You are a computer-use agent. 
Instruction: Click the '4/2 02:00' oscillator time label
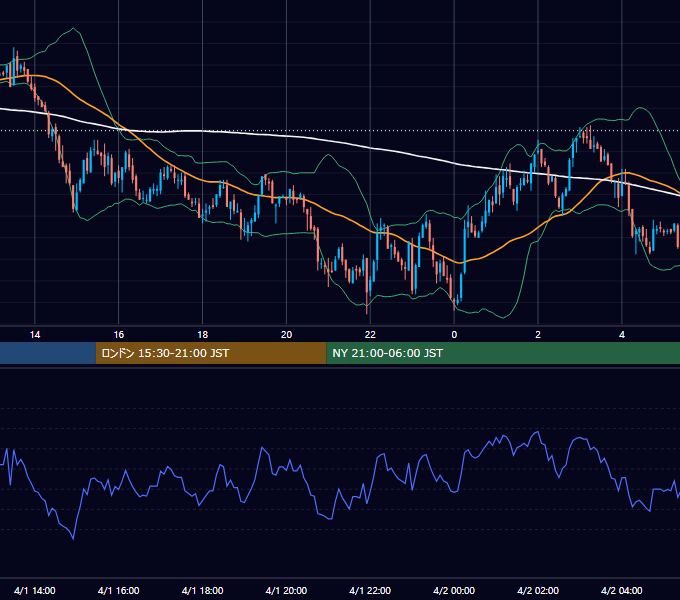(x=538, y=590)
